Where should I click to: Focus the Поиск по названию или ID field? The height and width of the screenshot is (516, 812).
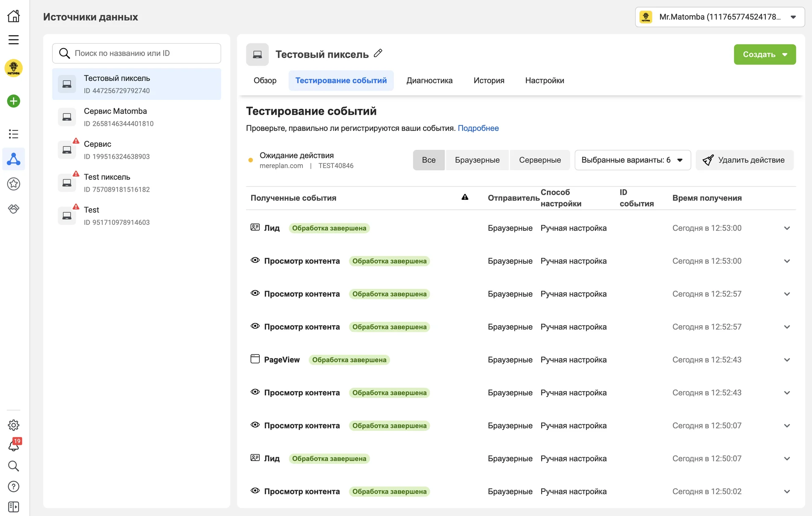(137, 53)
